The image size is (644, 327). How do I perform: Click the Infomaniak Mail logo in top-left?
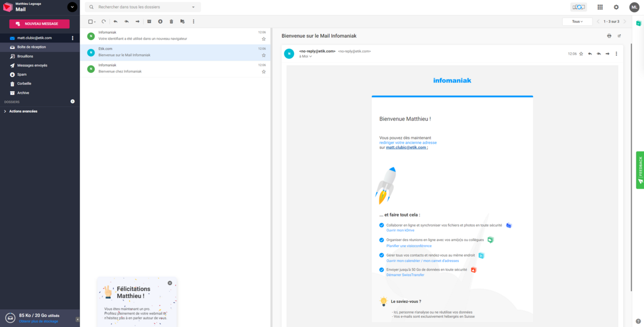[7, 7]
